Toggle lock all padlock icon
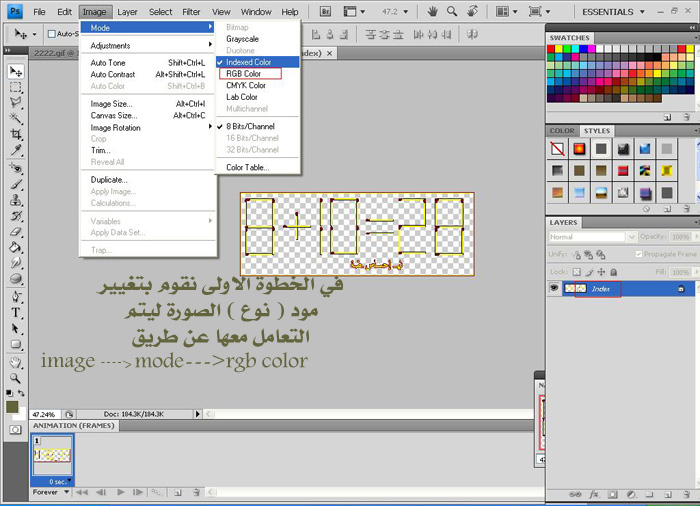Viewport: 700px width, 506px height. (613, 272)
